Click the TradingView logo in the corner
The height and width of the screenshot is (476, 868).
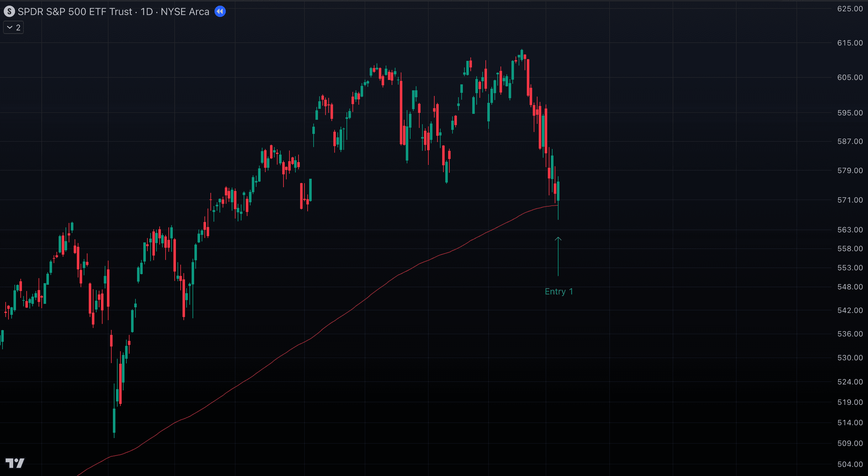tap(15, 463)
